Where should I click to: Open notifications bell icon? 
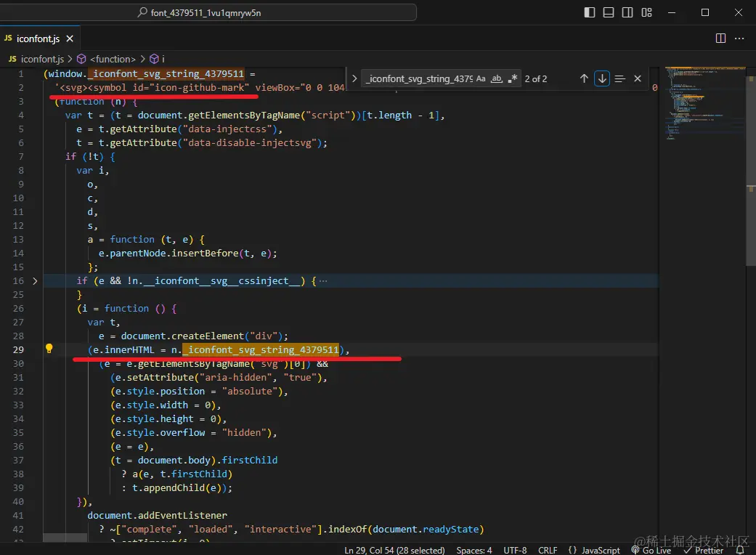point(740,550)
